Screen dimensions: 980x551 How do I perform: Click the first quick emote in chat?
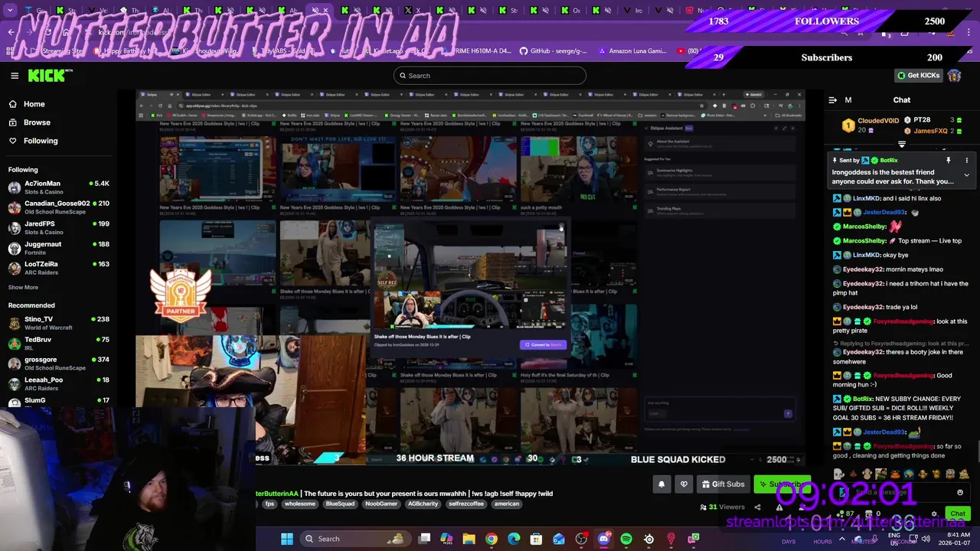point(839,474)
